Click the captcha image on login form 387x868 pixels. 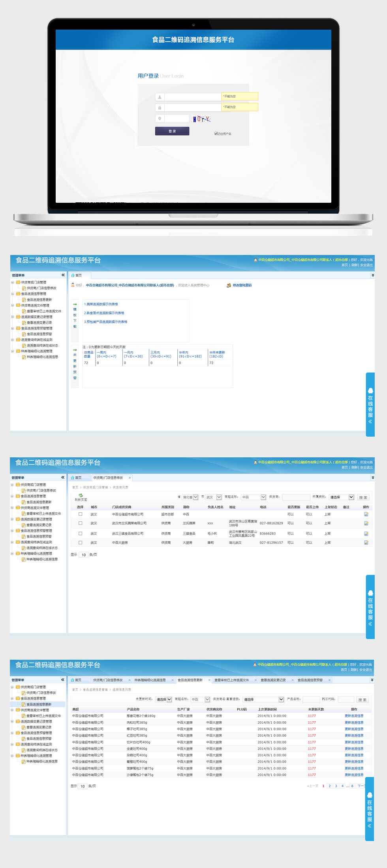pyautogui.click(x=201, y=119)
